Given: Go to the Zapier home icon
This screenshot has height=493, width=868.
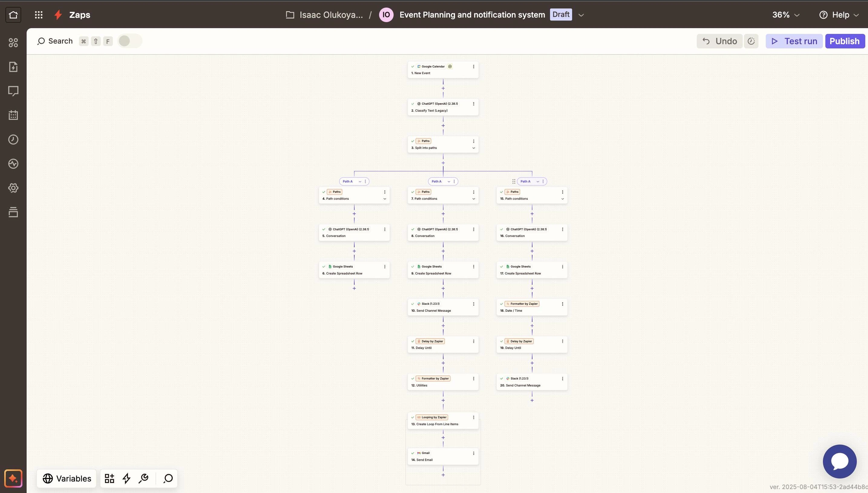Looking at the screenshot, I should (13, 15).
